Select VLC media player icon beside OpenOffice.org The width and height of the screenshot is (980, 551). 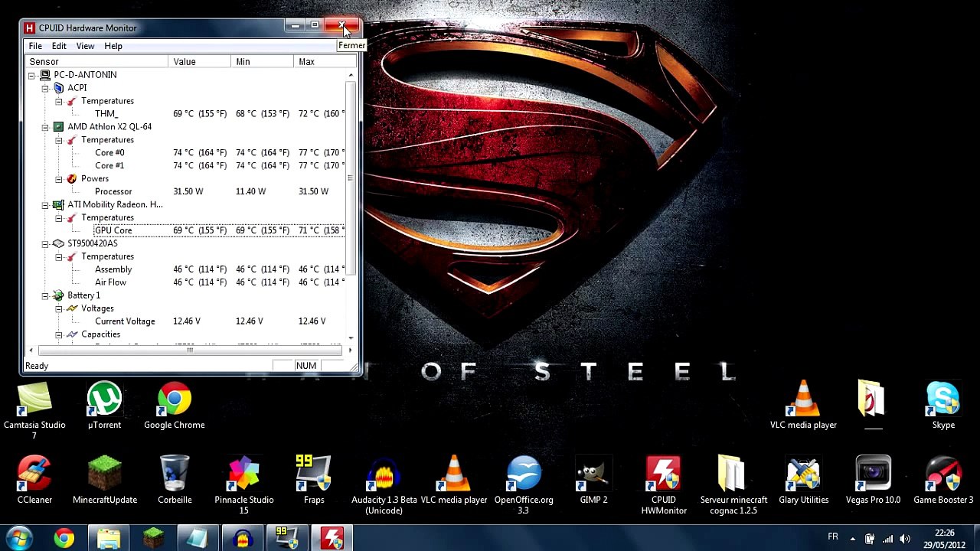(454, 481)
